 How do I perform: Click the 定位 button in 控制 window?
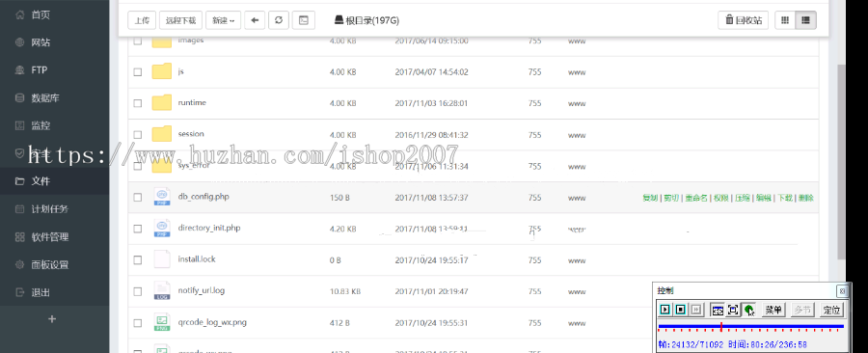(831, 310)
